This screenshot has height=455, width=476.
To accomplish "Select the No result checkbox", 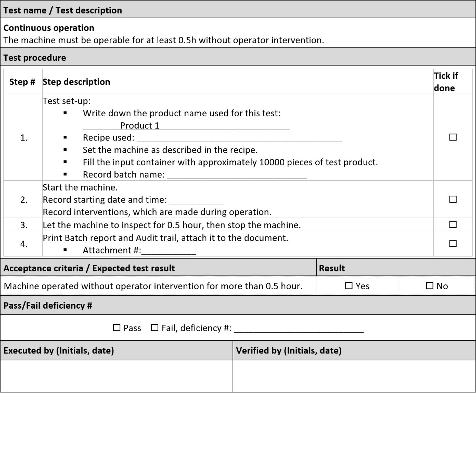I will pos(429,286).
